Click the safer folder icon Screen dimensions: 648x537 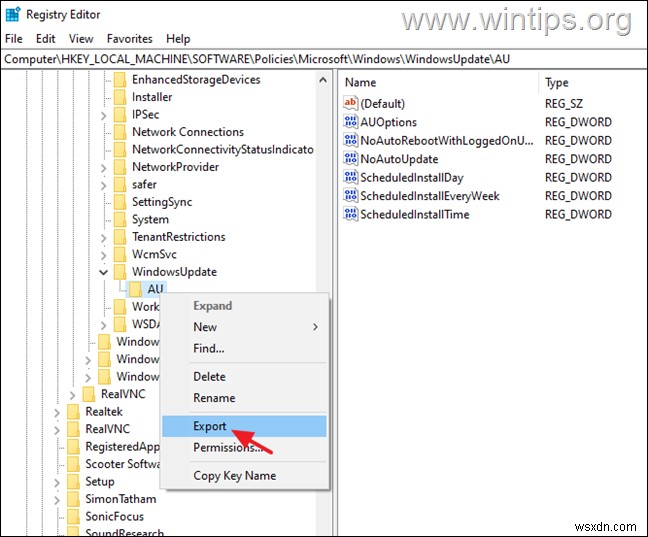(x=120, y=184)
